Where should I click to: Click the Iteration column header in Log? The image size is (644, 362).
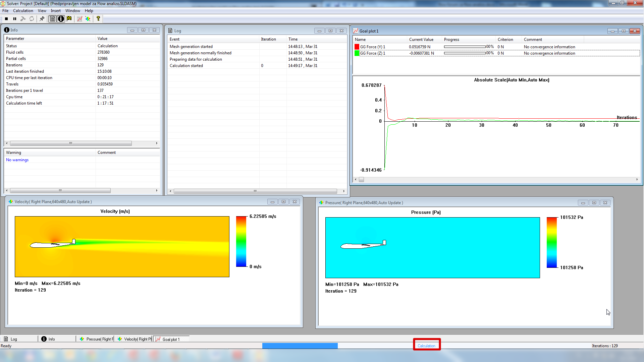coord(268,39)
